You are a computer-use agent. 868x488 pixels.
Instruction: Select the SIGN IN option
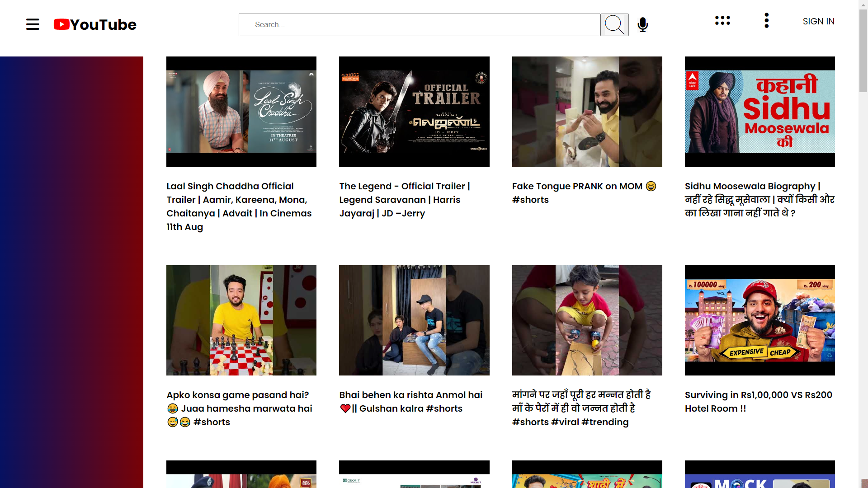[818, 21]
